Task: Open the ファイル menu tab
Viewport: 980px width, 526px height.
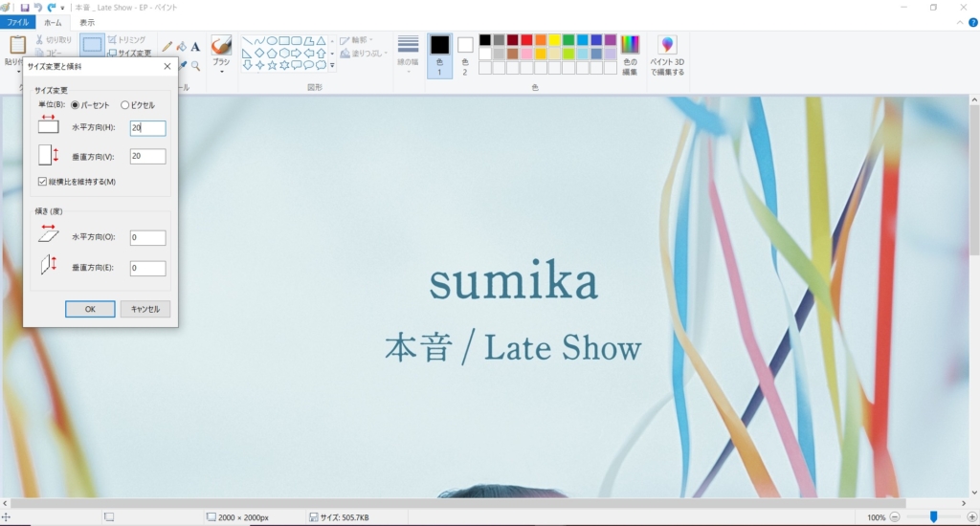Action: pos(17,23)
